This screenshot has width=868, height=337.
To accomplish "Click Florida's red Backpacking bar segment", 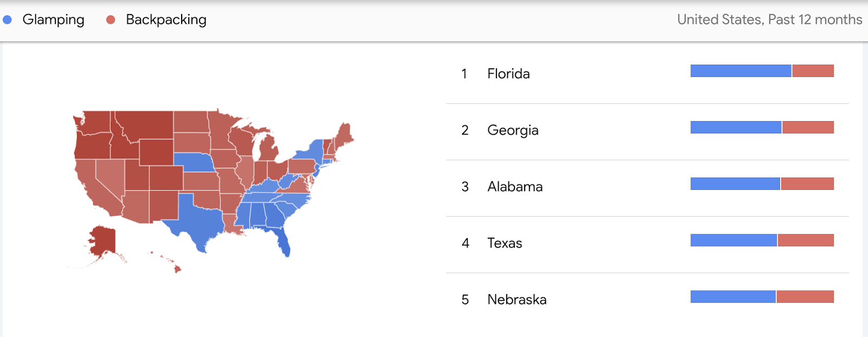I will click(x=813, y=71).
